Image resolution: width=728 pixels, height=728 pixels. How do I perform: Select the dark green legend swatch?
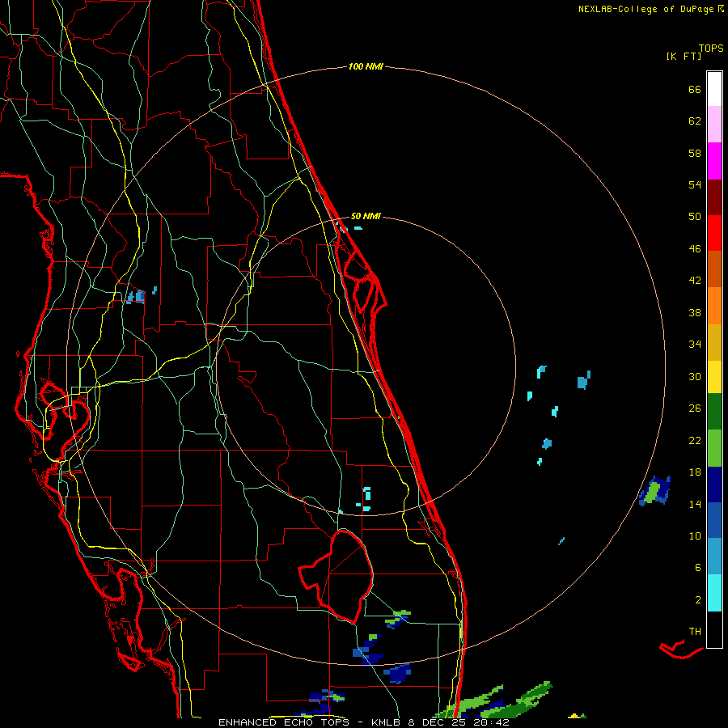pyautogui.click(x=714, y=412)
